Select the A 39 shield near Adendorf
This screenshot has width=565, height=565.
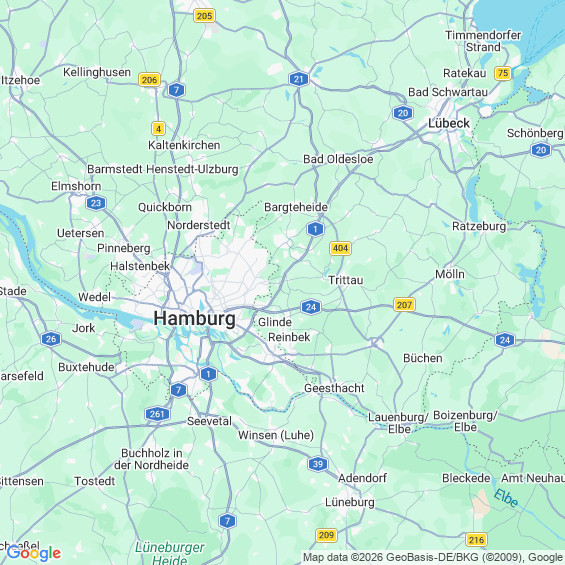pos(318,464)
